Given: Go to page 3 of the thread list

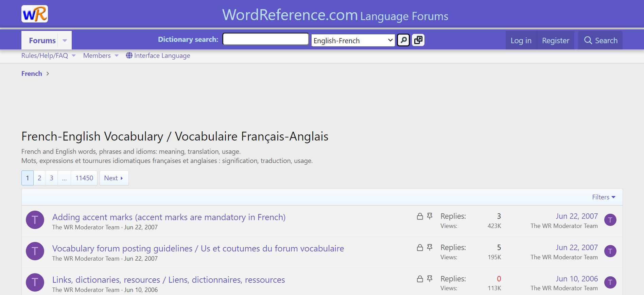Looking at the screenshot, I should point(52,178).
